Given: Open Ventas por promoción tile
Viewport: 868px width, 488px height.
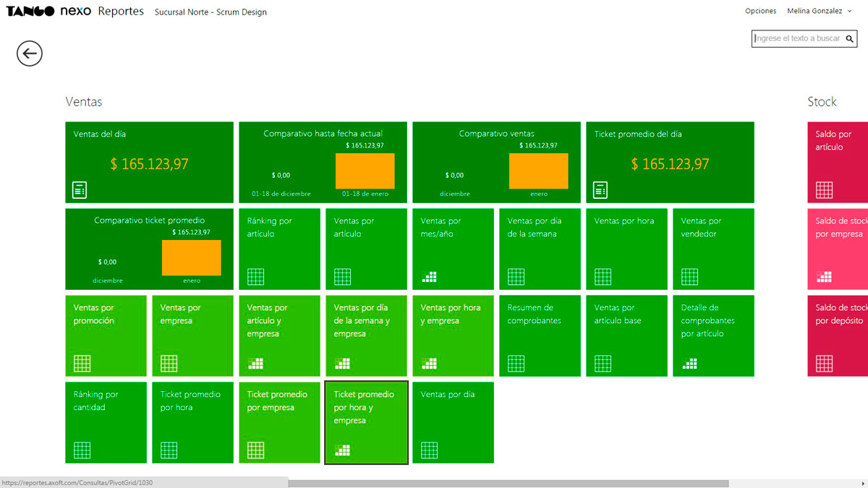Looking at the screenshot, I should tap(106, 335).
